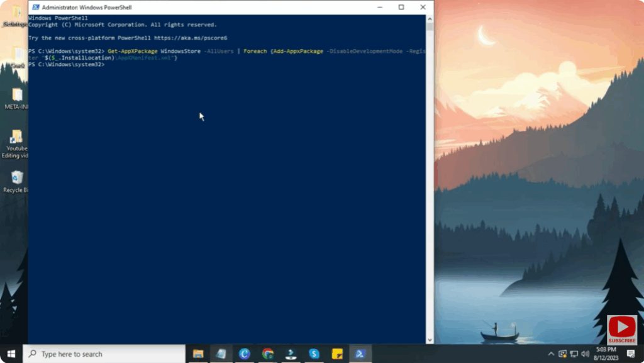Launch Google Chrome from the taskbar
This screenshot has height=363, width=644.
[268, 354]
